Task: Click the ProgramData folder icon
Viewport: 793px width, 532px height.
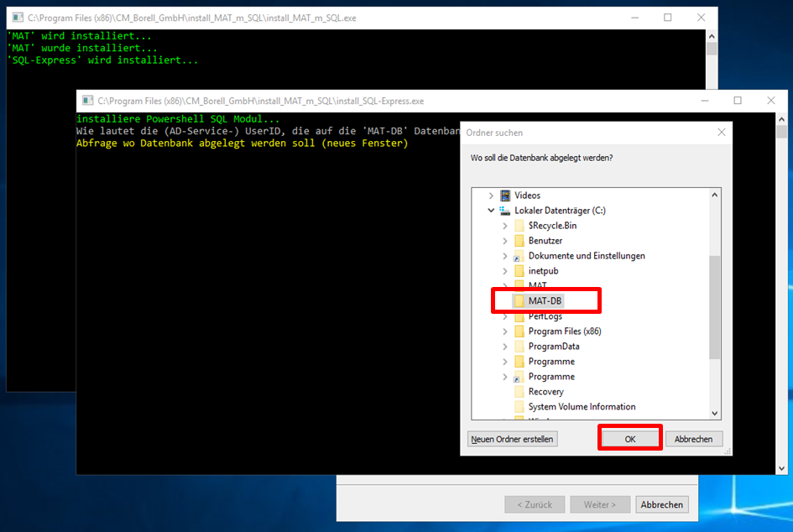Action: tap(519, 347)
